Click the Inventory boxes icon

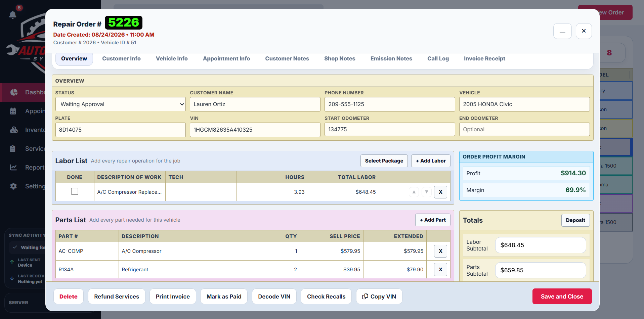pyautogui.click(x=14, y=130)
